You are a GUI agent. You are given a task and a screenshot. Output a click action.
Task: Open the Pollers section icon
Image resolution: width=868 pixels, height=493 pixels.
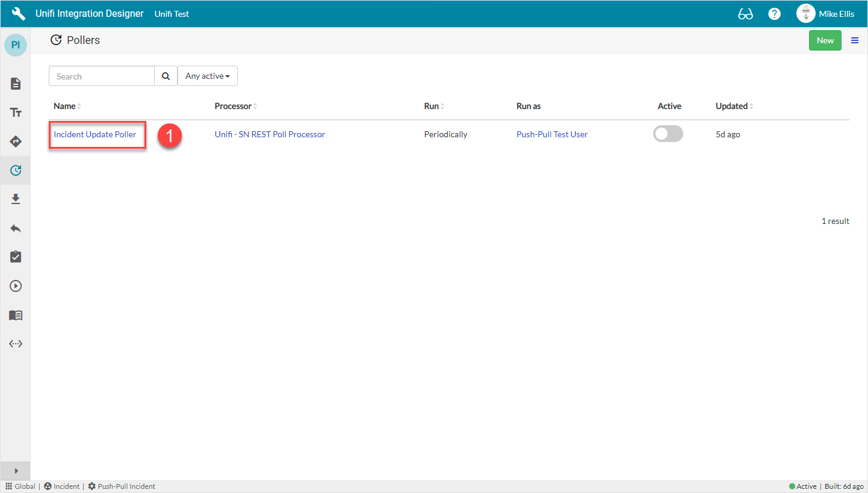[15, 170]
